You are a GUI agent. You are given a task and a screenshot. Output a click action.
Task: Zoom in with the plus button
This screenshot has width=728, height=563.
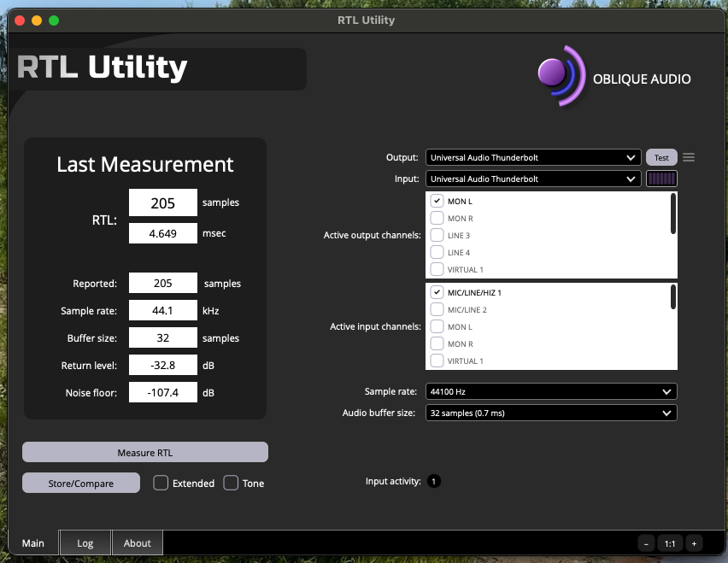click(x=694, y=543)
